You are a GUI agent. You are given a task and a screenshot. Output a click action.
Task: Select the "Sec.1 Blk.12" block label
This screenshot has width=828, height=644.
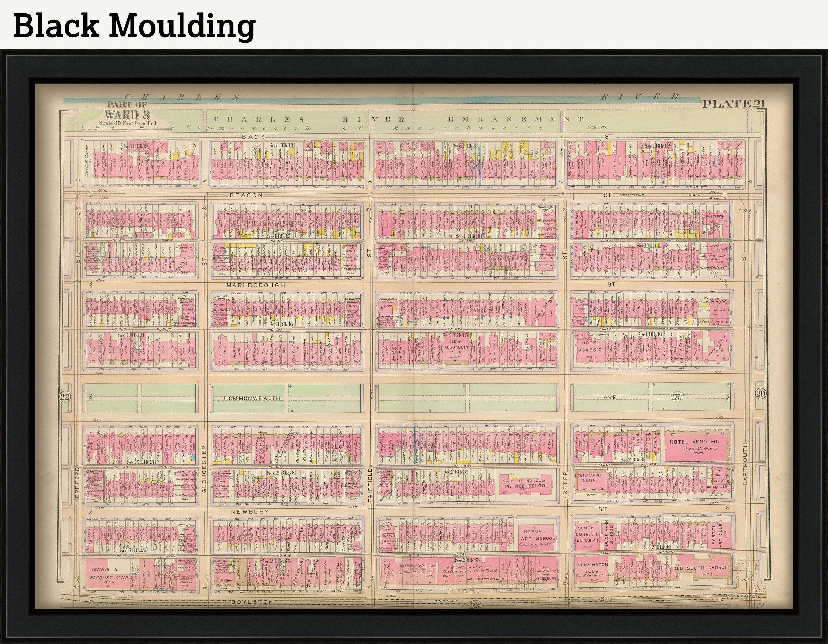[657, 146]
